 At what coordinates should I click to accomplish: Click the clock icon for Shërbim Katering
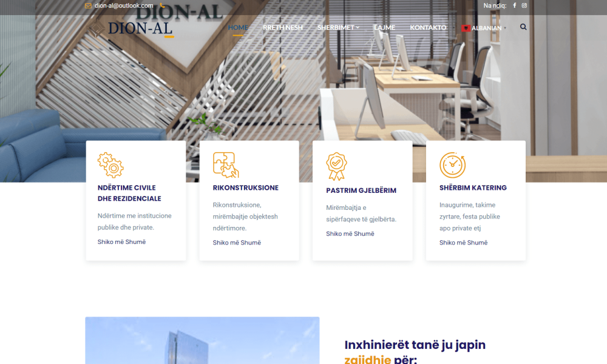click(x=453, y=165)
